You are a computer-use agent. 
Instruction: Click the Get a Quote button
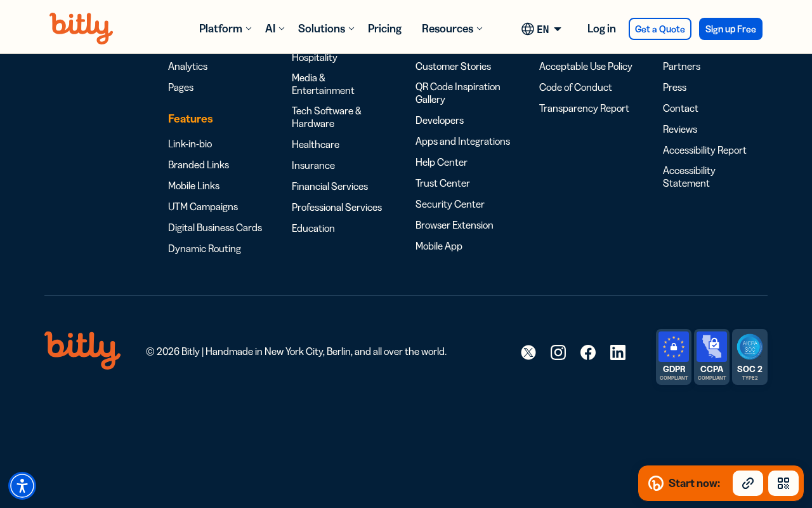pyautogui.click(x=660, y=29)
